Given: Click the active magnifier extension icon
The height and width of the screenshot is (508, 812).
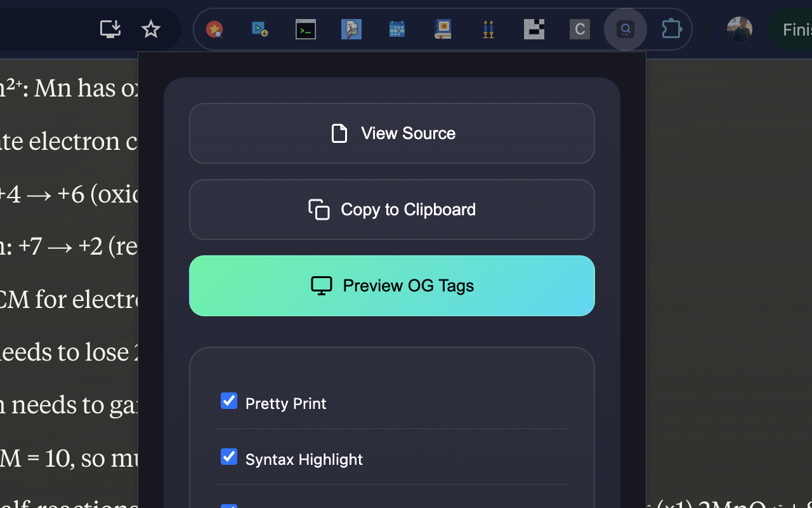Looking at the screenshot, I should [x=625, y=29].
